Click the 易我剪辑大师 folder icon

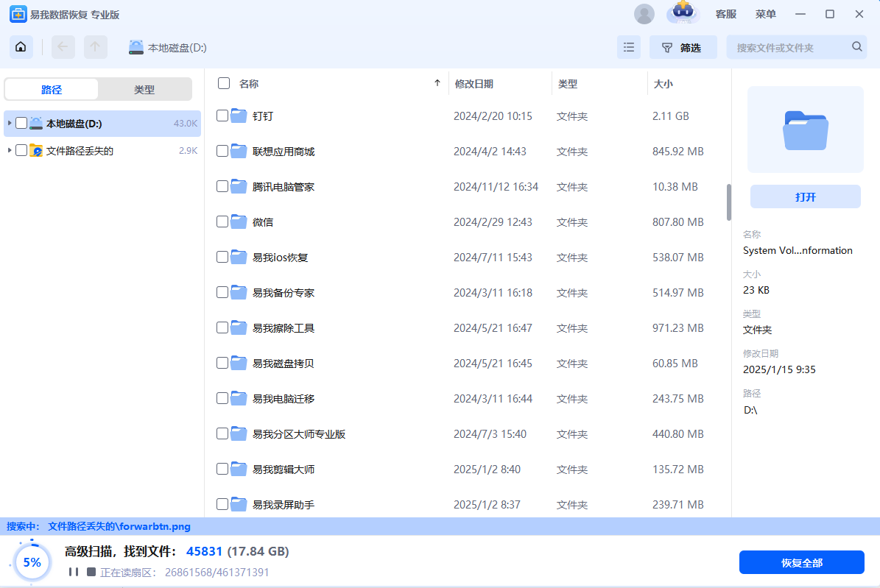pos(239,469)
